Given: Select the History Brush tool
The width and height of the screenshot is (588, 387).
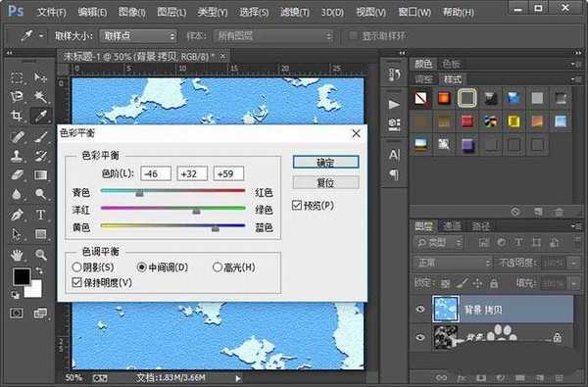Looking at the screenshot, I should tap(40, 156).
